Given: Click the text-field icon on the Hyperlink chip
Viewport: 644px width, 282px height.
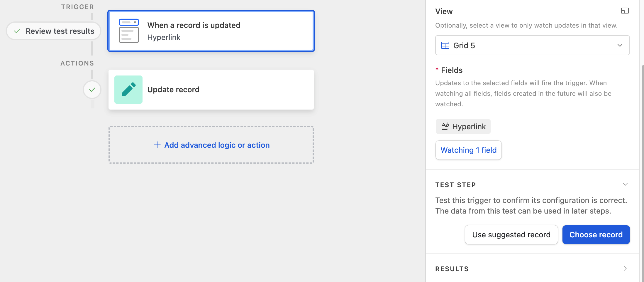Looking at the screenshot, I should coord(445,126).
